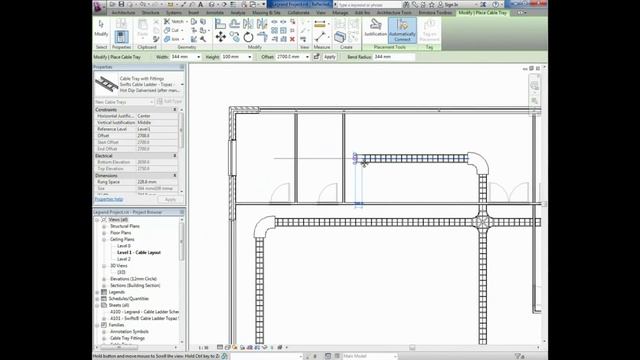Screen dimensions: 640x360
Task: Click the Match Type Properties paintbrush
Action: 156,39
